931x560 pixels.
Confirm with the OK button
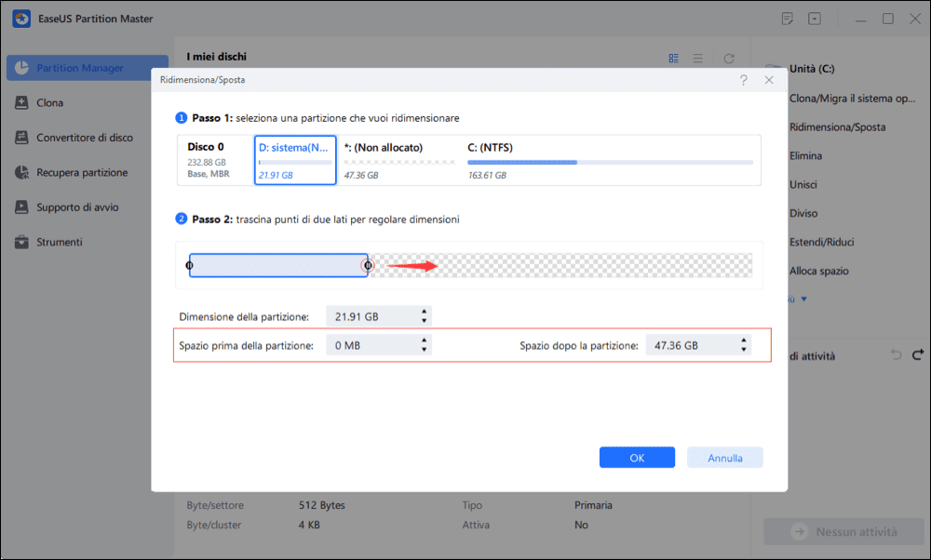point(637,458)
